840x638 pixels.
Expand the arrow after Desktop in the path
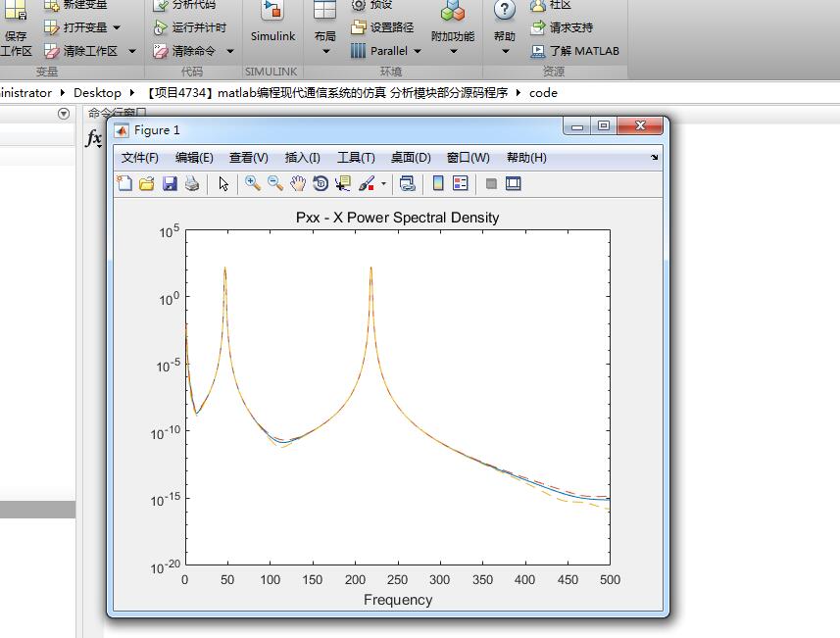click(132, 93)
